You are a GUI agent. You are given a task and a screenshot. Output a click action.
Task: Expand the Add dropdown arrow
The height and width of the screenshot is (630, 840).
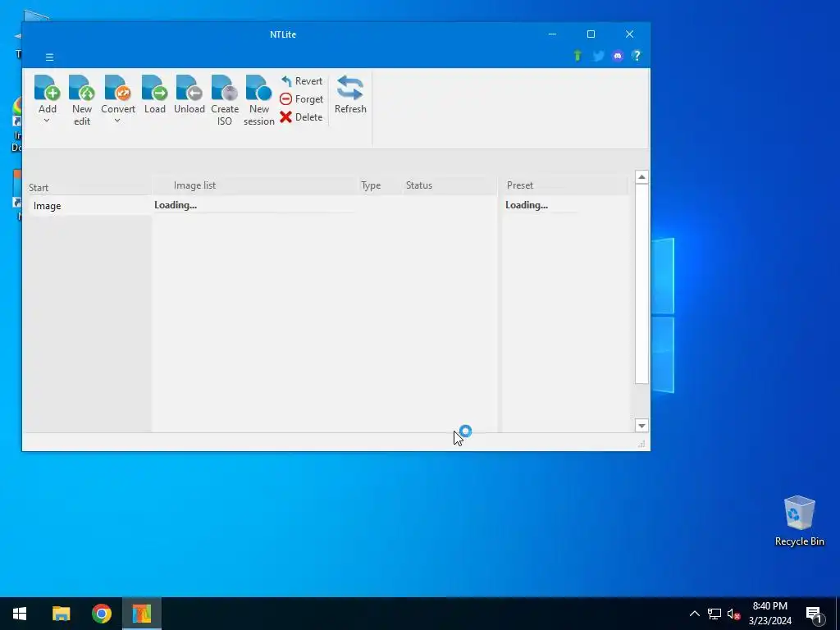pos(47,121)
